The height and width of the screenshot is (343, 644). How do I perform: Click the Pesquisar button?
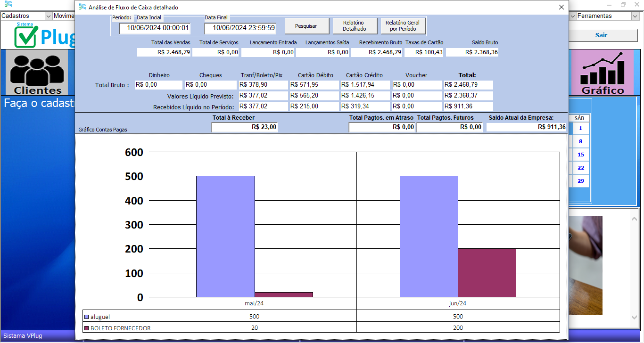click(306, 26)
